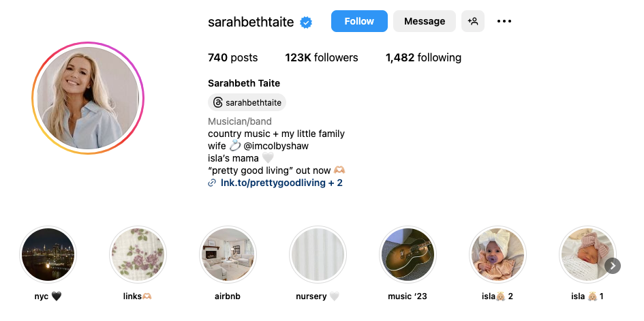The width and height of the screenshot is (644, 321).
Task: Open the isla 1 story highlight
Action: pyautogui.click(x=587, y=255)
